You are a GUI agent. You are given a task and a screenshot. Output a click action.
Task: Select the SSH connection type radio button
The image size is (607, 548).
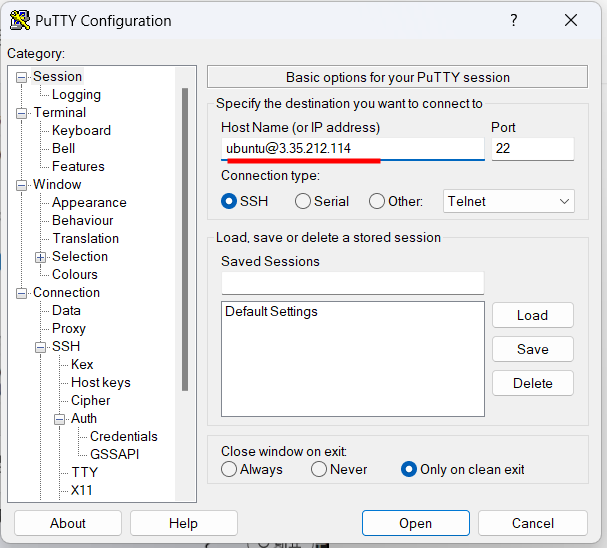(229, 201)
